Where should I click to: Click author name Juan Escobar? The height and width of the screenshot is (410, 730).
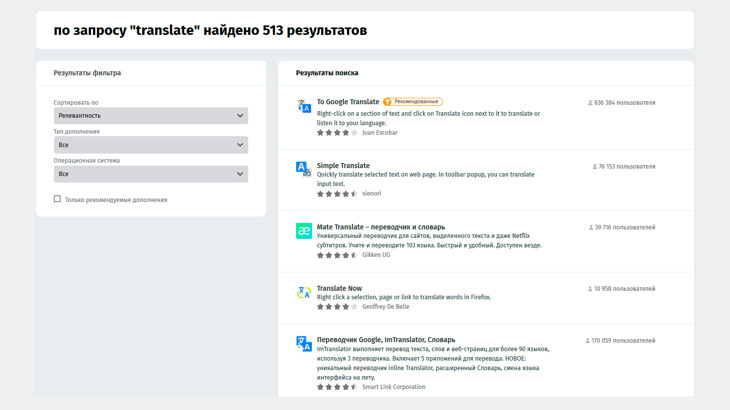pyautogui.click(x=380, y=133)
